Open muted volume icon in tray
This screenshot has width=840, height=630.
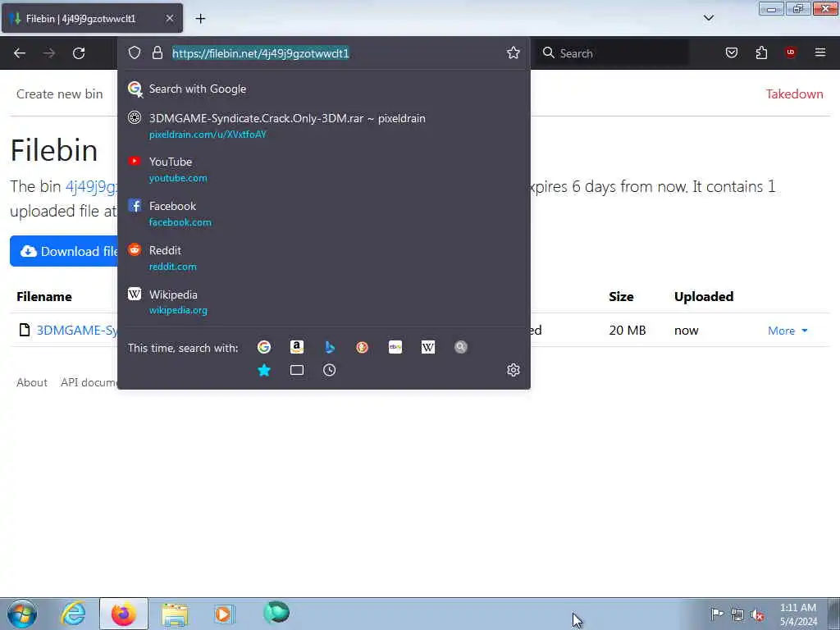757,614
